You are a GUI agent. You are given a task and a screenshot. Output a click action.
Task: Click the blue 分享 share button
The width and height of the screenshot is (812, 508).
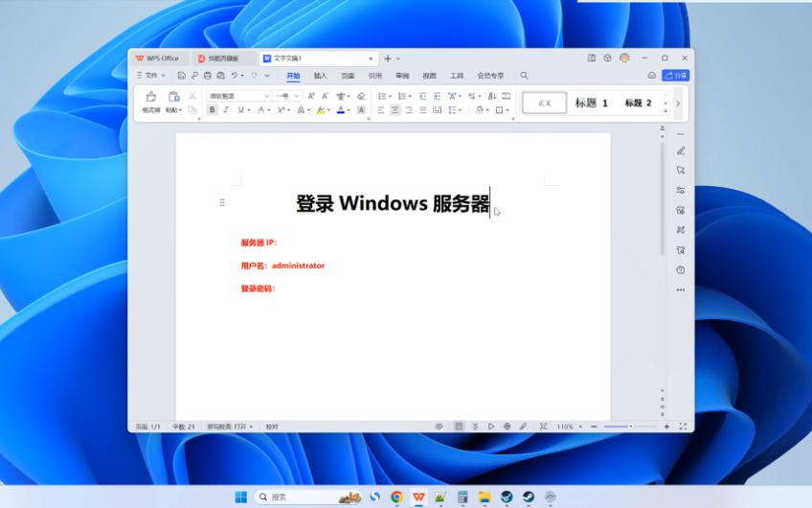tap(676, 76)
